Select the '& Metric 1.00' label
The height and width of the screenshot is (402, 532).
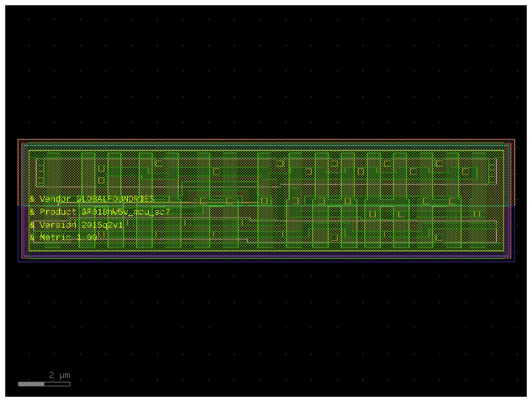(63, 238)
